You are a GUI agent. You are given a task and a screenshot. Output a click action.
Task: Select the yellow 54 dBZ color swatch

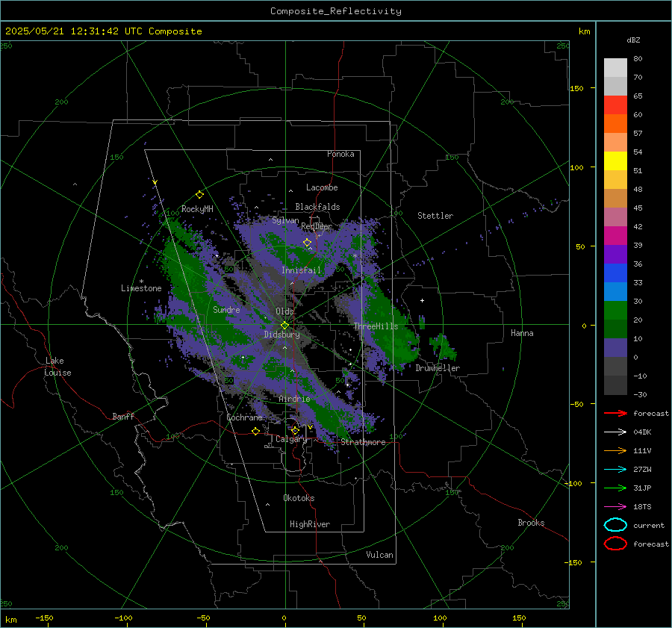click(615, 161)
